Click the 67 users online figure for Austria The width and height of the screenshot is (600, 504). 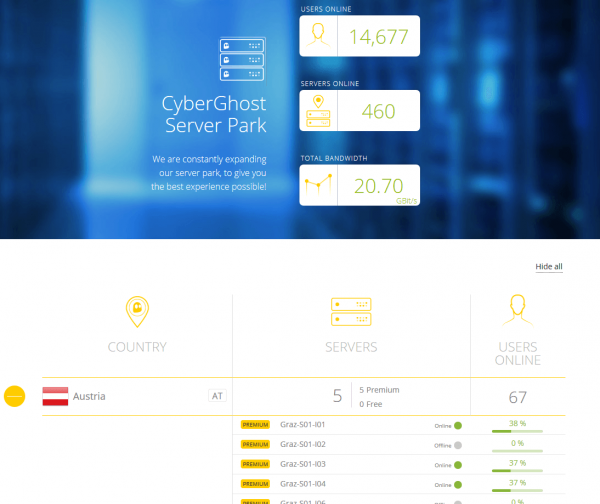pos(518,397)
